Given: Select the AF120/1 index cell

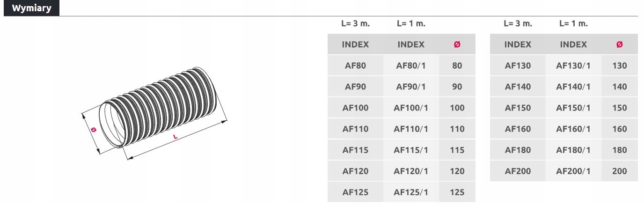Looking at the screenshot, I should pos(411,171).
